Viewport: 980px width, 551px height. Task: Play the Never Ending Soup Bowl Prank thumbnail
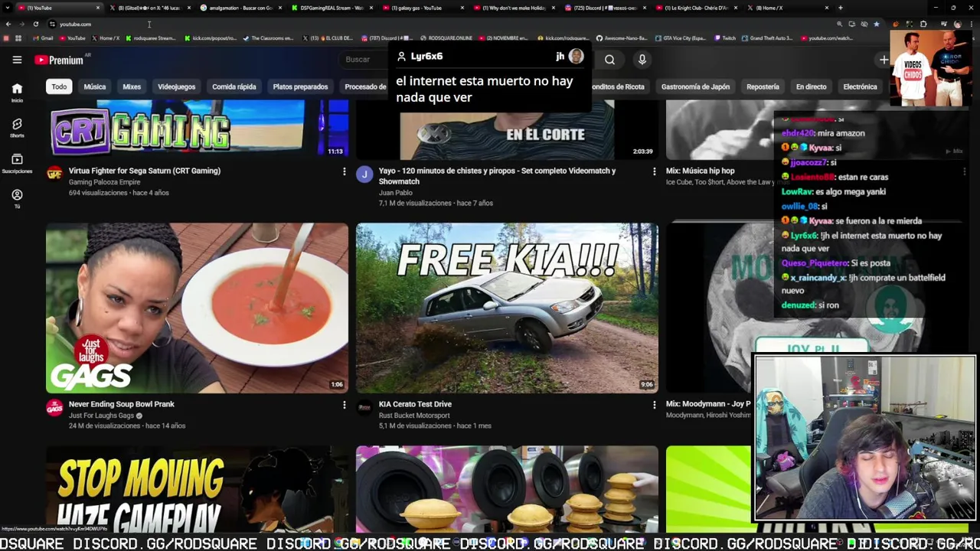tap(197, 308)
